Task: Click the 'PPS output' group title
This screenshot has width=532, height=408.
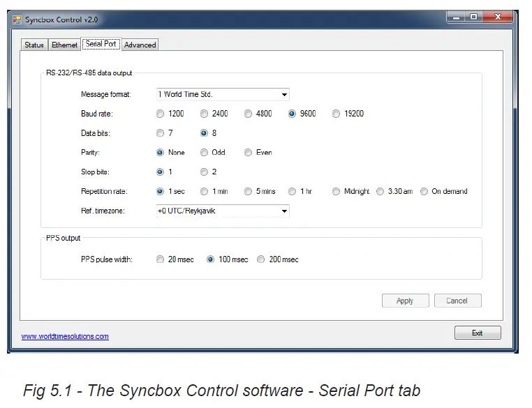Action: click(x=63, y=239)
